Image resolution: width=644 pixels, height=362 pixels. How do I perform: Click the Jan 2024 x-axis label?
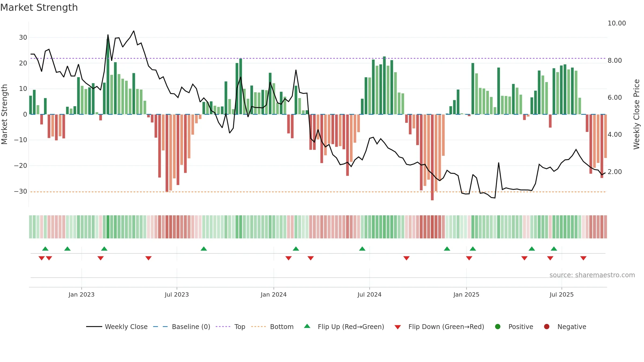click(274, 295)
